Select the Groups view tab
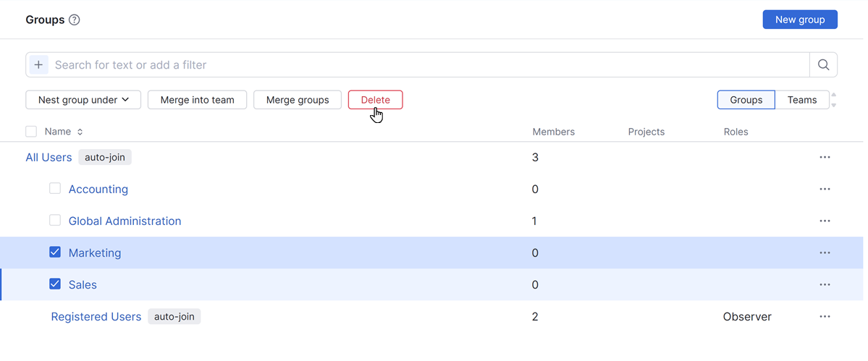Viewport: 868px width, 361px height. (746, 100)
